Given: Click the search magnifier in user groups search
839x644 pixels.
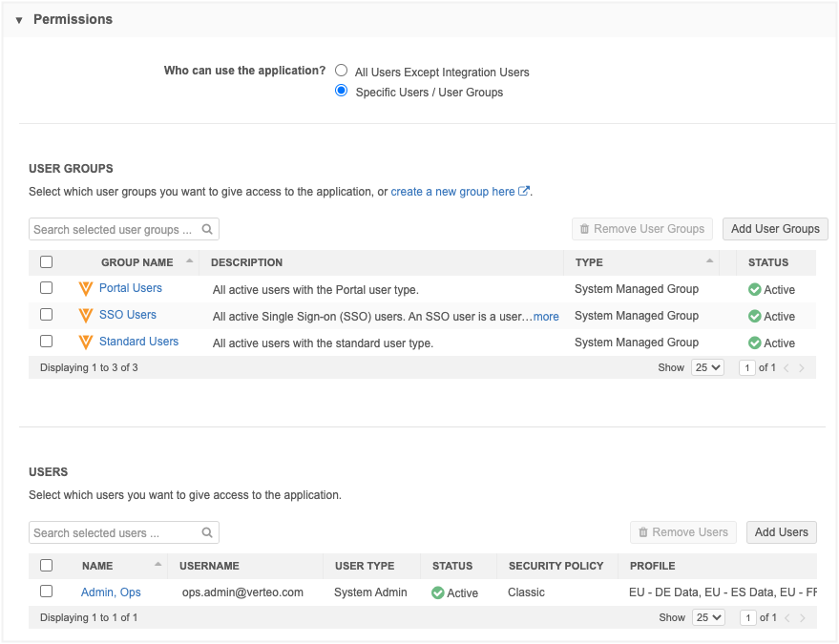Looking at the screenshot, I should [207, 229].
